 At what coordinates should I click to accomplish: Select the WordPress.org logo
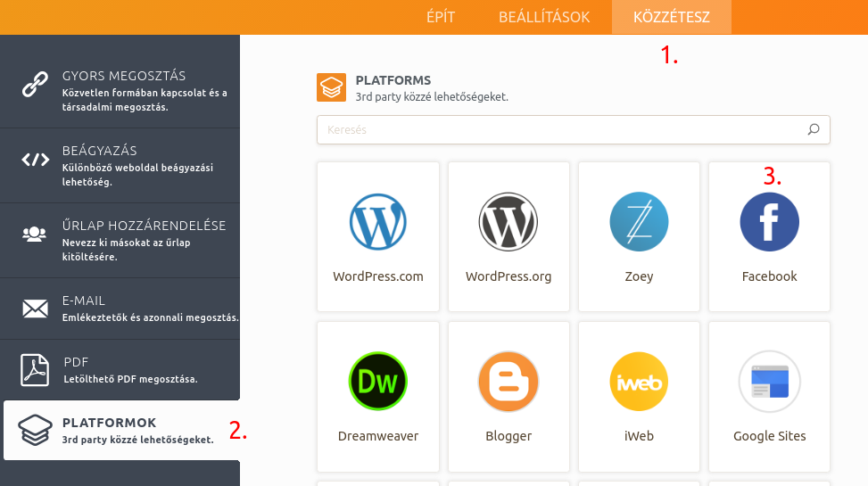pyautogui.click(x=508, y=222)
